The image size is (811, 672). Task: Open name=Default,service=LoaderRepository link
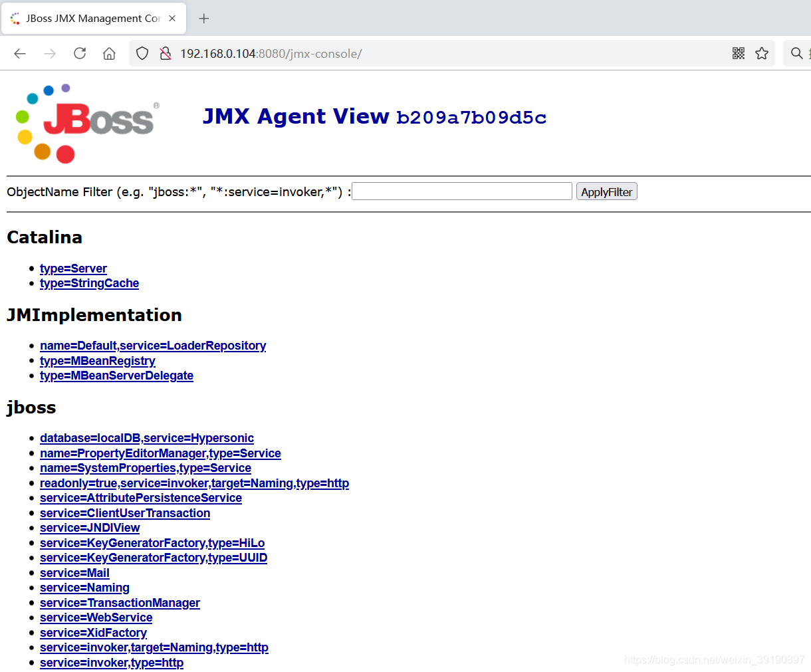(x=153, y=346)
